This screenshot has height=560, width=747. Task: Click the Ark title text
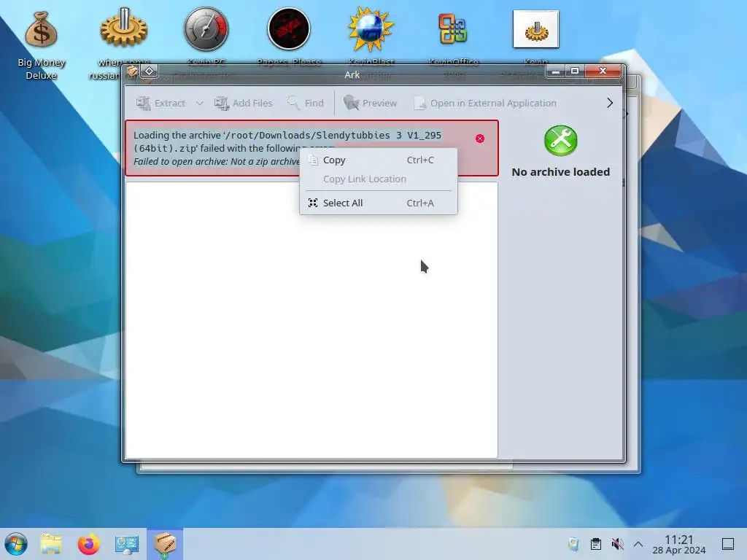tap(352, 75)
